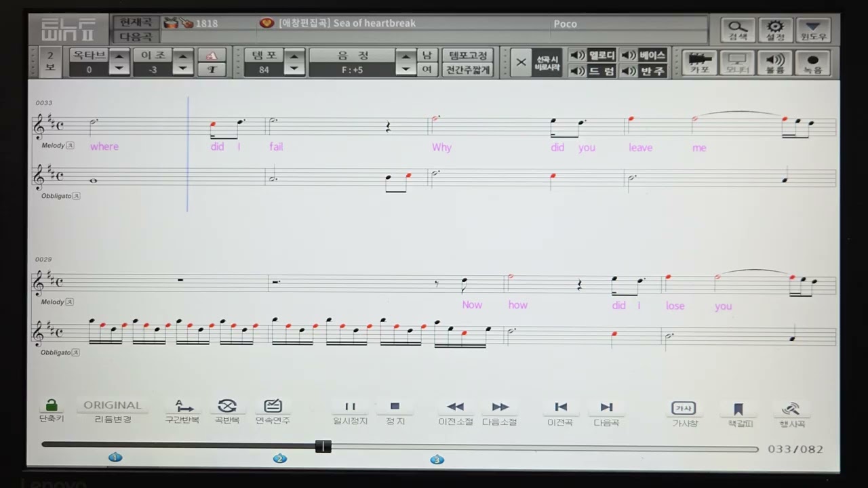The width and height of the screenshot is (868, 488).
Task: Start recording with 녹음 button
Action: (813, 62)
